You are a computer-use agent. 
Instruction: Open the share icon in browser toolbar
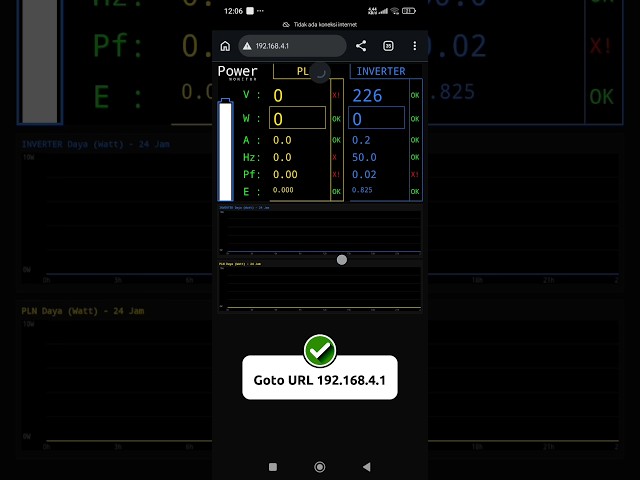click(x=361, y=46)
